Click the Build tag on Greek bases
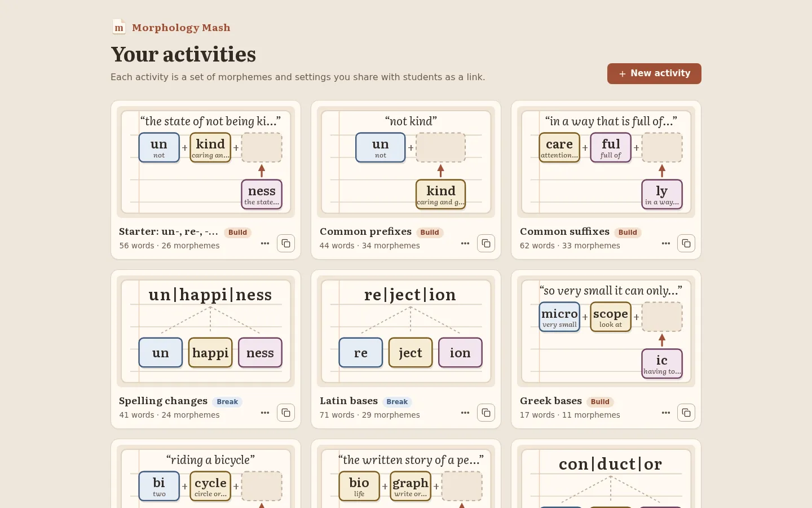This screenshot has width=812, height=508. click(x=600, y=402)
